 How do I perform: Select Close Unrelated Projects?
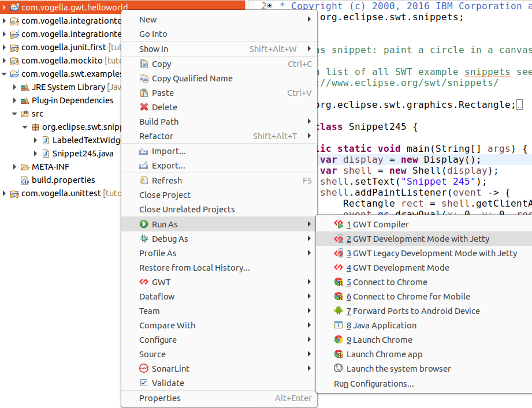(219, 209)
